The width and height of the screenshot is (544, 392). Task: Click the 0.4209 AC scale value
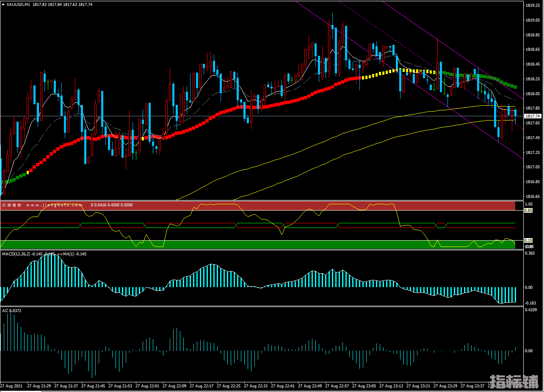[530, 310]
